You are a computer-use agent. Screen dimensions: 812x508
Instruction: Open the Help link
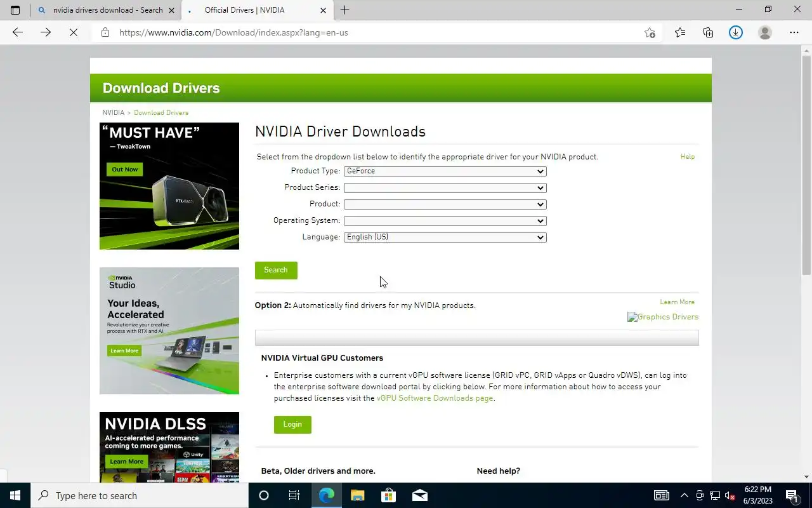pyautogui.click(x=688, y=156)
